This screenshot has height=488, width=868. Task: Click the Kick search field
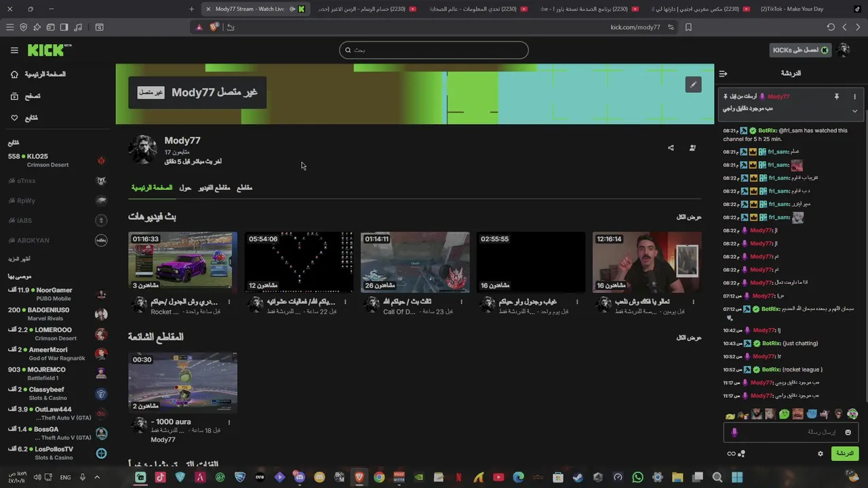pos(434,50)
